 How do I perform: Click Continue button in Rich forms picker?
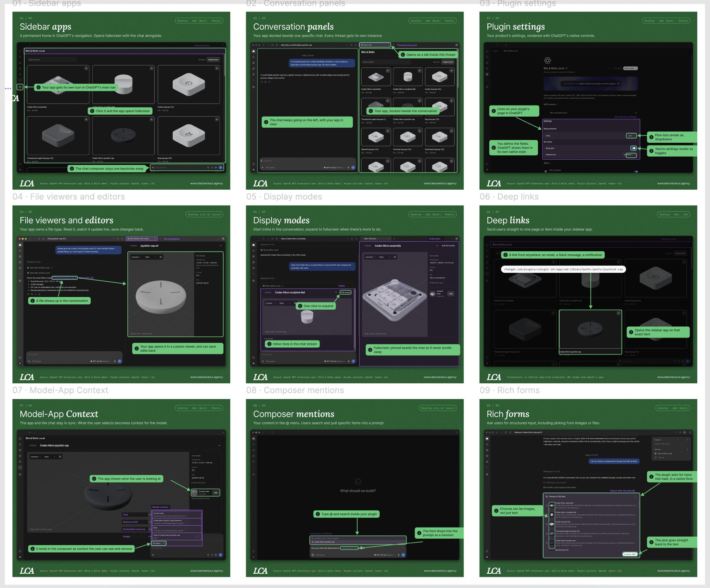tap(630, 554)
